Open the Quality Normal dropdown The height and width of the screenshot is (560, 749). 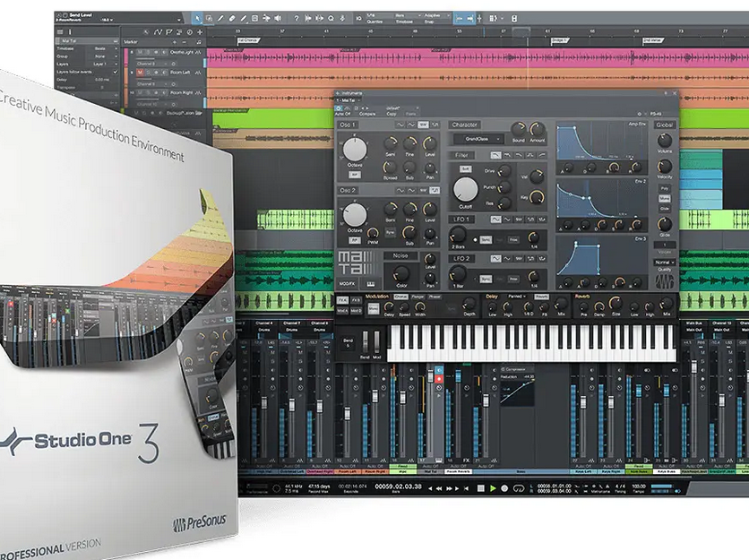pyautogui.click(x=665, y=263)
